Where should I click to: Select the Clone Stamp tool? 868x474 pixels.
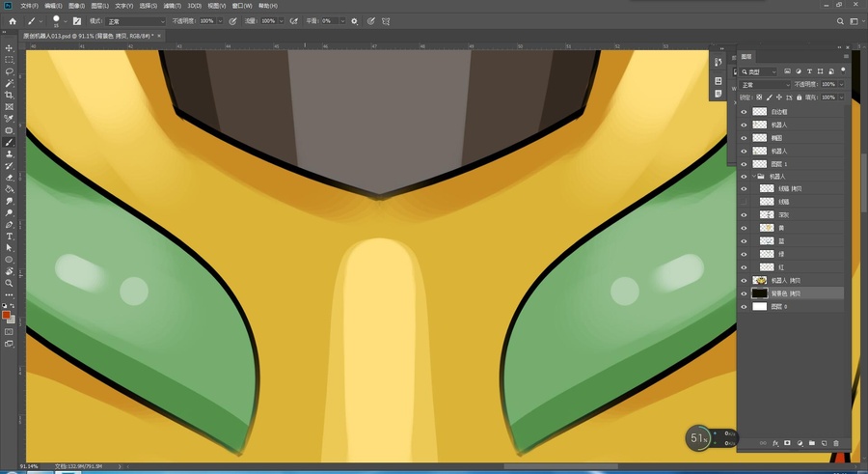coord(9,154)
